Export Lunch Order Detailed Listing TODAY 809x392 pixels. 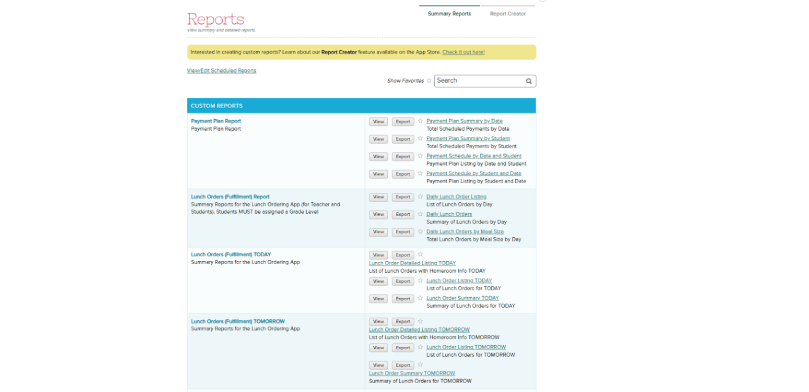click(403, 255)
